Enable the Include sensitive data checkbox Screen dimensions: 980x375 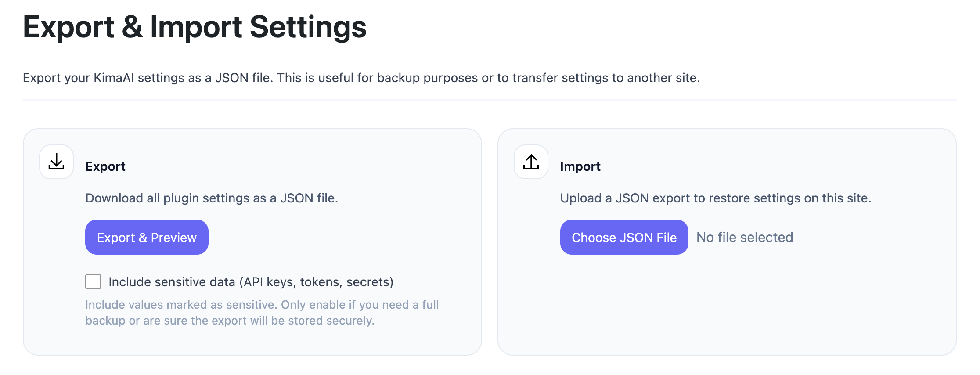click(x=93, y=282)
